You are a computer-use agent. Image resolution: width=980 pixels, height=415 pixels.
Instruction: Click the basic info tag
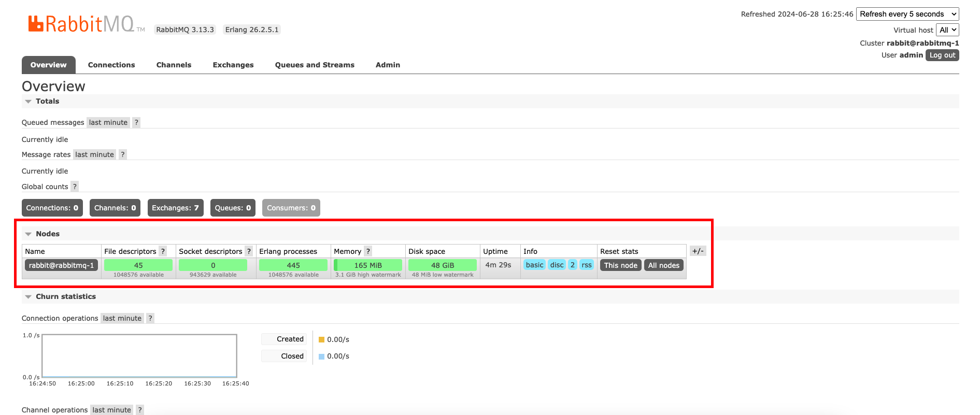pos(534,265)
